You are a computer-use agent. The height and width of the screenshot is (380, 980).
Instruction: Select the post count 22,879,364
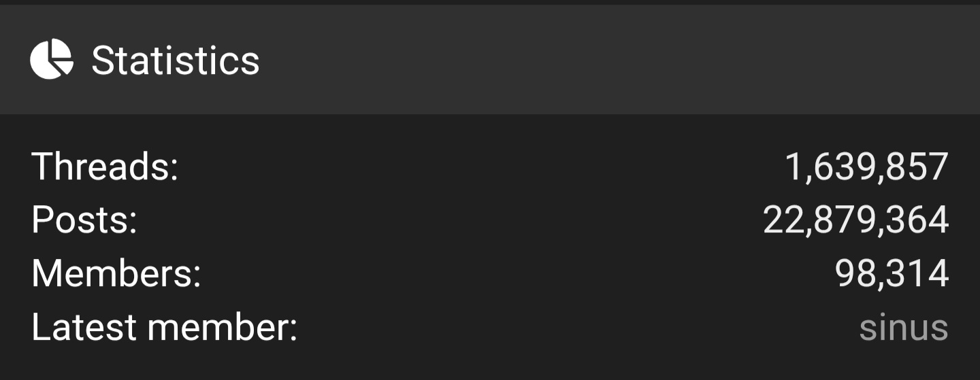click(x=855, y=221)
